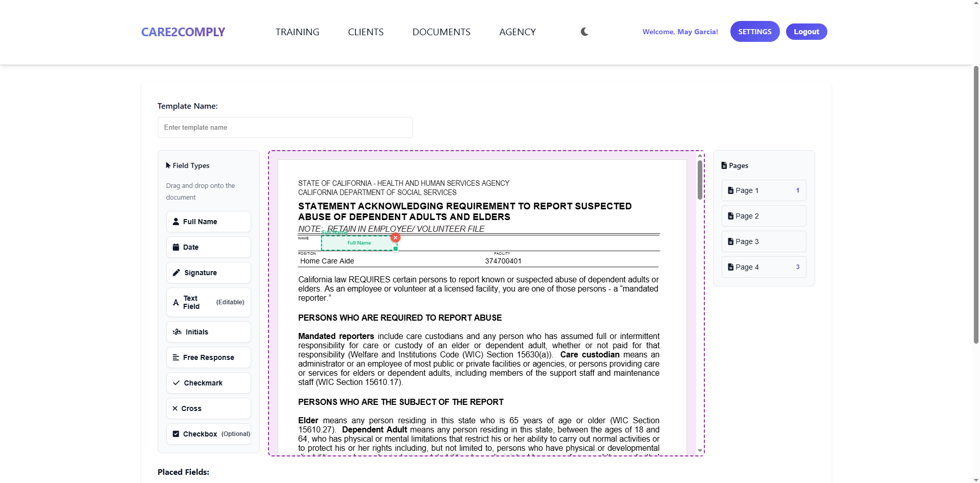Select the Checkmark field type
The height and width of the screenshot is (483, 980).
pyautogui.click(x=208, y=382)
